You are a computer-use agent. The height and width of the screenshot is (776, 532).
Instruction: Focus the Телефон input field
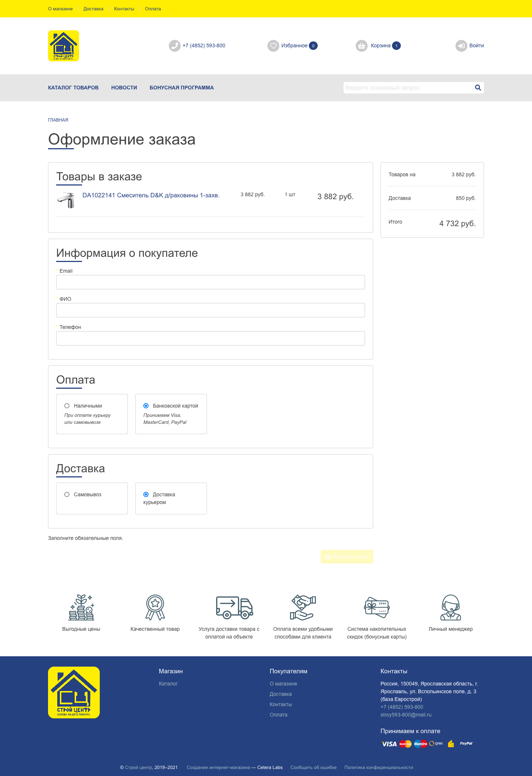pos(210,338)
